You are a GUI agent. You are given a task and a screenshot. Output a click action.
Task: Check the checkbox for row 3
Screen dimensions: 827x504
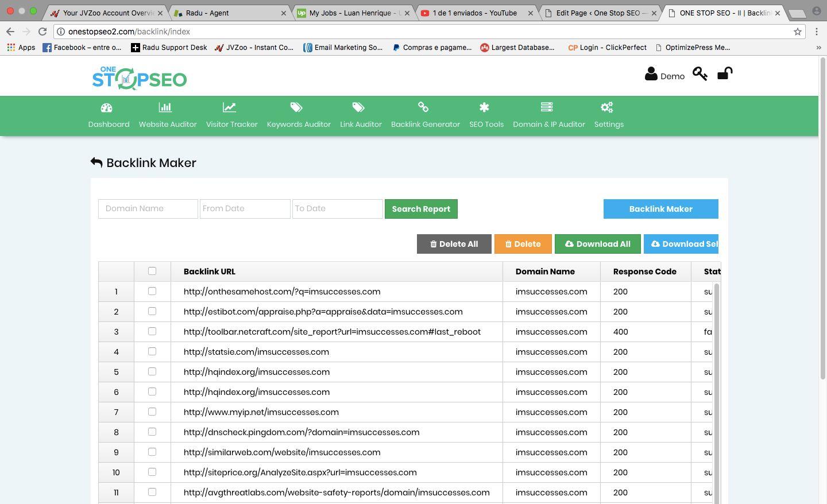pos(152,331)
